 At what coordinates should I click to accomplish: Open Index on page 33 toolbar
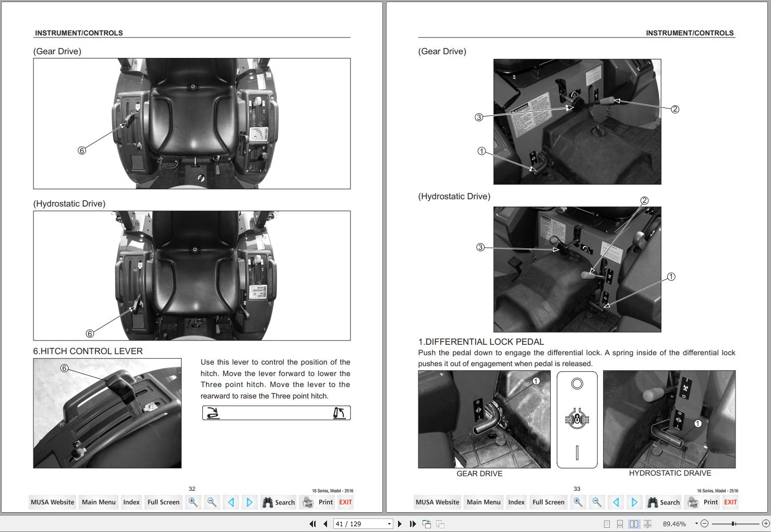coord(516,502)
